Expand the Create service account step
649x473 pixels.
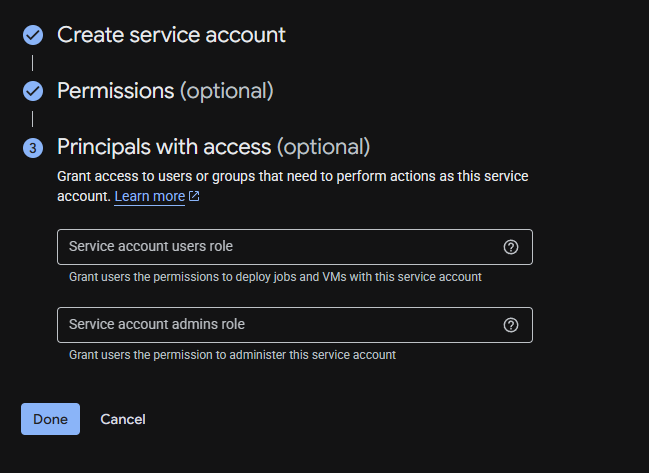(x=171, y=35)
